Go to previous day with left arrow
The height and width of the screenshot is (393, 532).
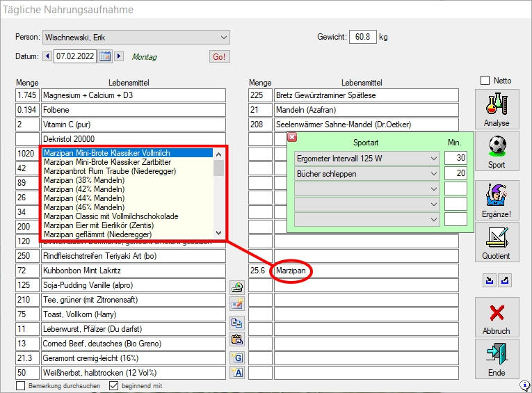point(47,57)
